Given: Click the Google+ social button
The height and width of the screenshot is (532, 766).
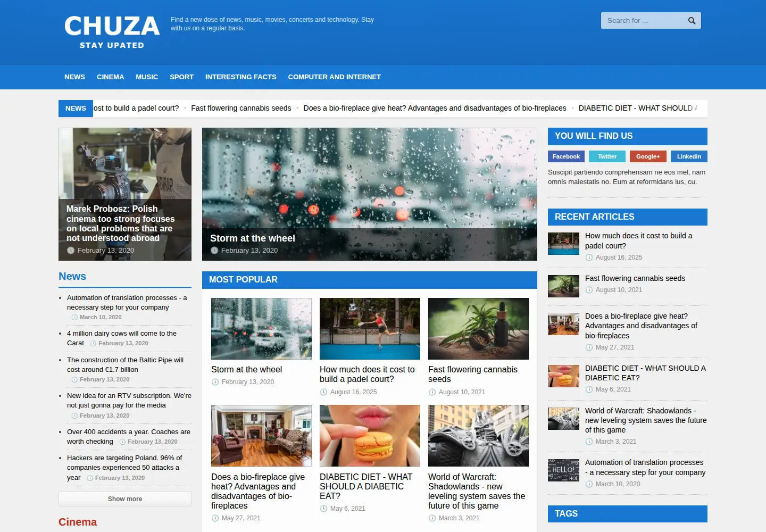Looking at the screenshot, I should coord(648,156).
